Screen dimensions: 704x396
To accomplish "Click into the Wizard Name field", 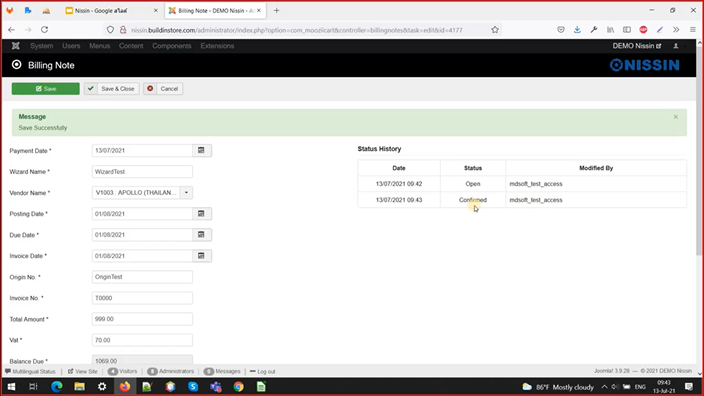I will pyautogui.click(x=142, y=172).
